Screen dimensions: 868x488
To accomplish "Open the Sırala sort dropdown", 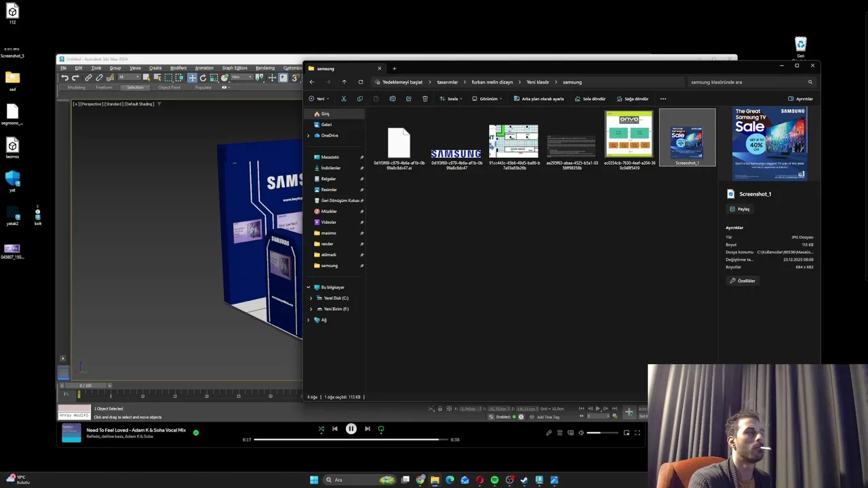I will pyautogui.click(x=451, y=99).
